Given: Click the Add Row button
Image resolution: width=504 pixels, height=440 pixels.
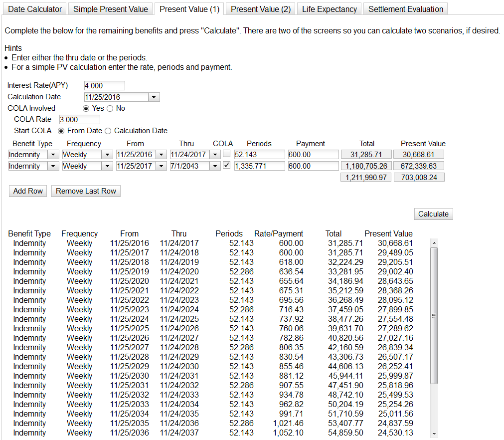Looking at the screenshot, I should (x=28, y=191).
